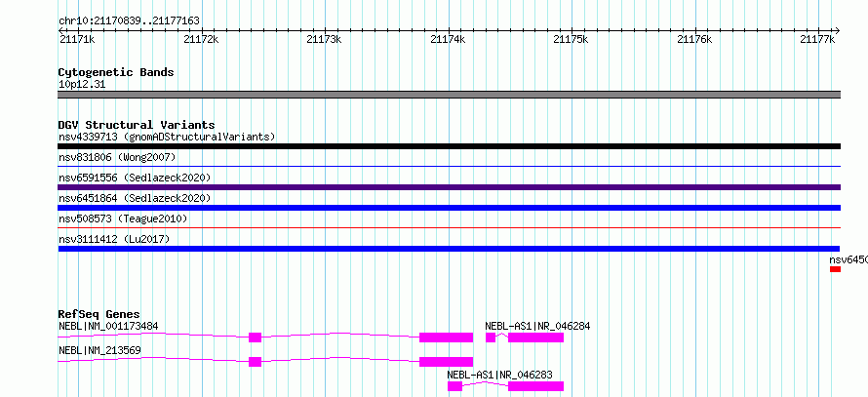Select the blue nsv6451864 variant bar
Viewport: 868px width, 397px height.
tap(450, 208)
